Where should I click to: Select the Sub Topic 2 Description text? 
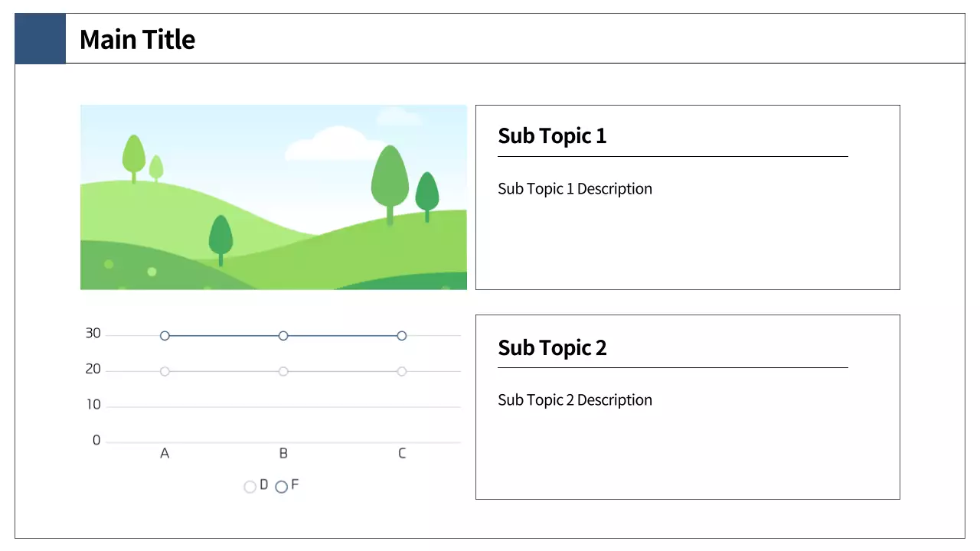[575, 400]
